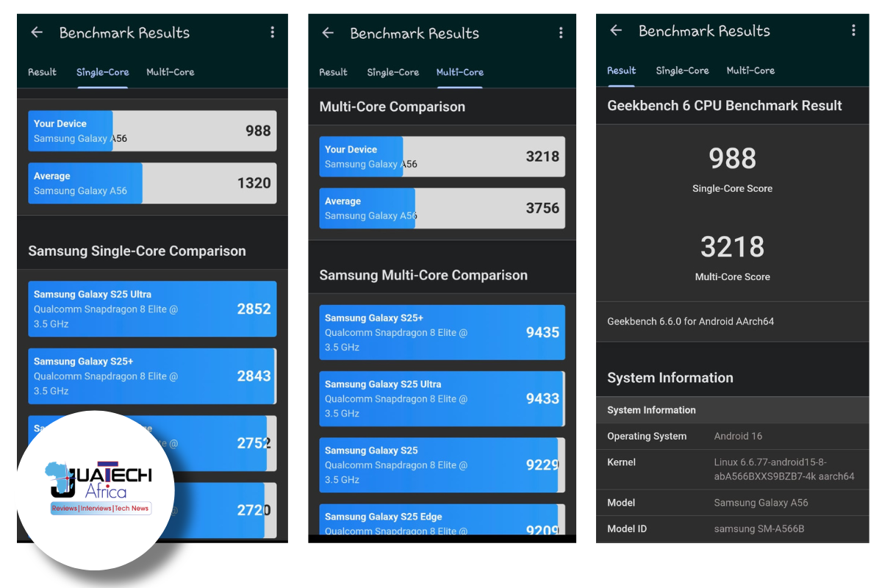Open Samsung Galaxy S25 multi-core row

pos(442,465)
